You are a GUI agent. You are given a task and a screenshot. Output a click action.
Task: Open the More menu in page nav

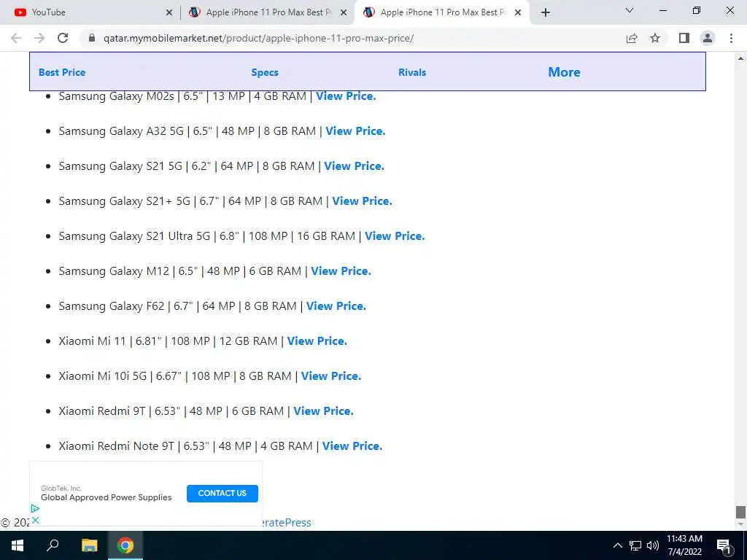pyautogui.click(x=564, y=72)
